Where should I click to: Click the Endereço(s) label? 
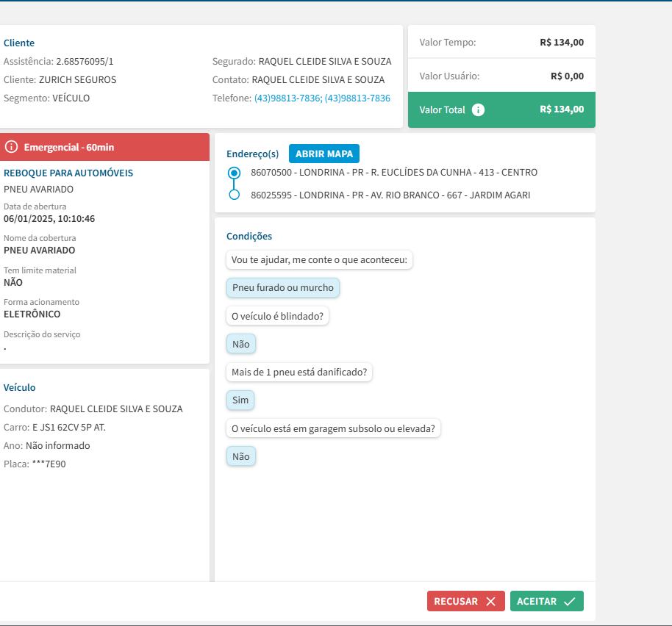(252, 154)
